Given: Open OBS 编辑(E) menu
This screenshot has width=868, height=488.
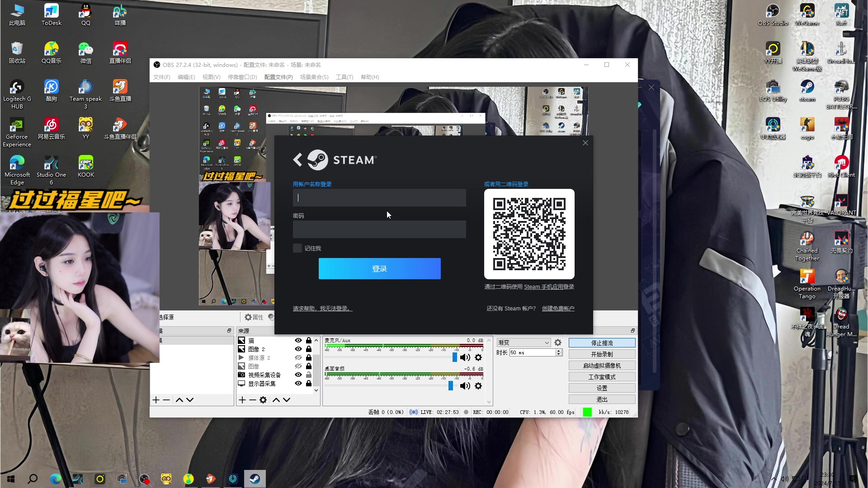Looking at the screenshot, I should click(186, 77).
